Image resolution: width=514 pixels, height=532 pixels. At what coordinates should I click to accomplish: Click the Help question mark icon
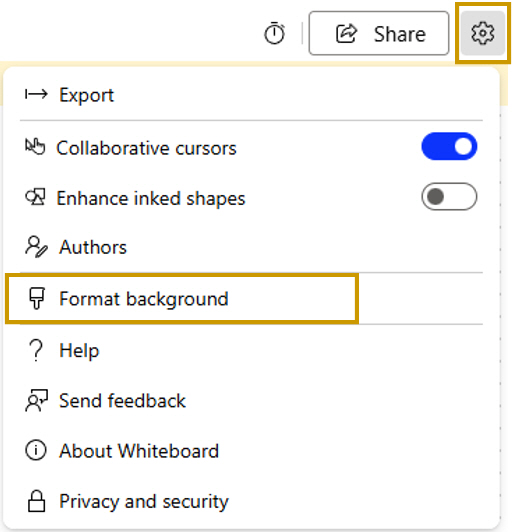click(x=36, y=350)
